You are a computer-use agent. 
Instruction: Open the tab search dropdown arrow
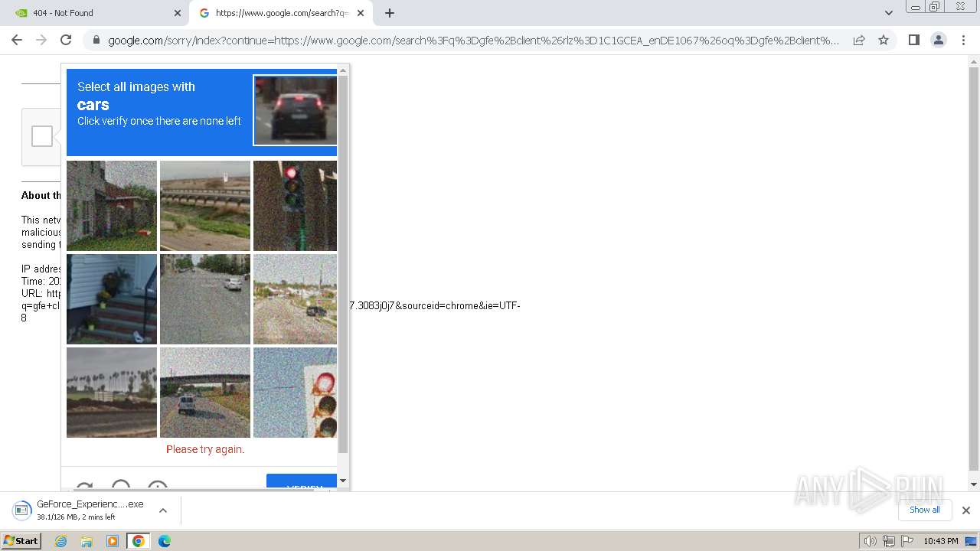point(888,13)
